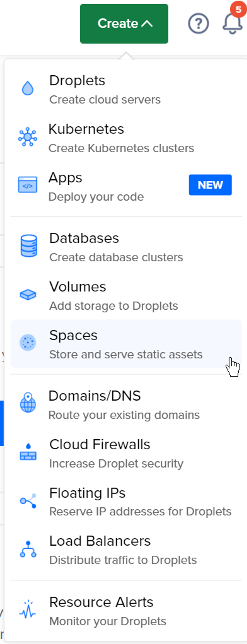247x644 pixels.
Task: Click the 'Monitor your Droplets' description
Action: tap(108, 621)
